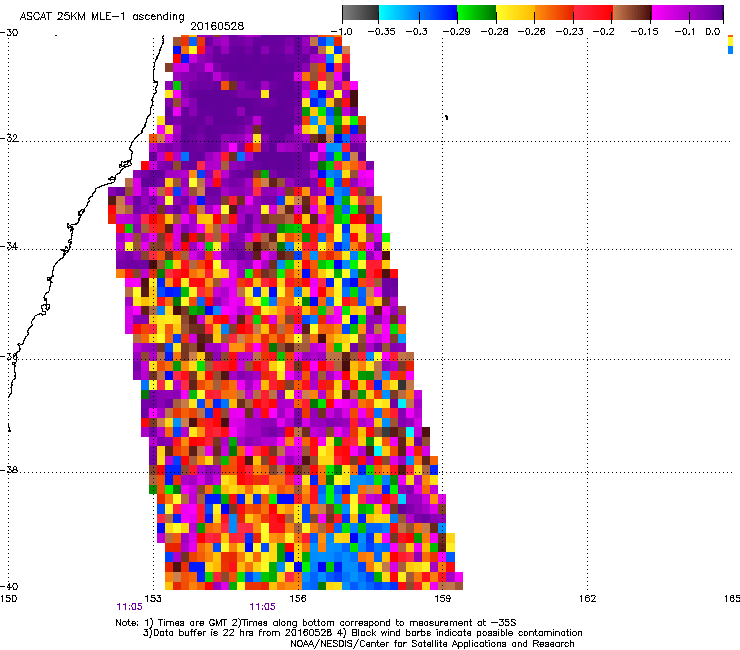Click the 153 longitude axis label
The image size is (740, 650).
(x=153, y=599)
